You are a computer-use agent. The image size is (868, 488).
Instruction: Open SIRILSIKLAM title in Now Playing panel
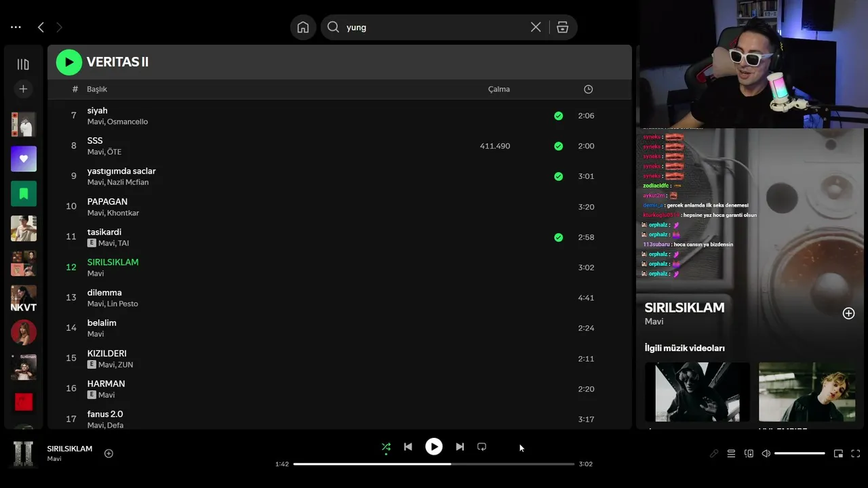pyautogui.click(x=684, y=308)
